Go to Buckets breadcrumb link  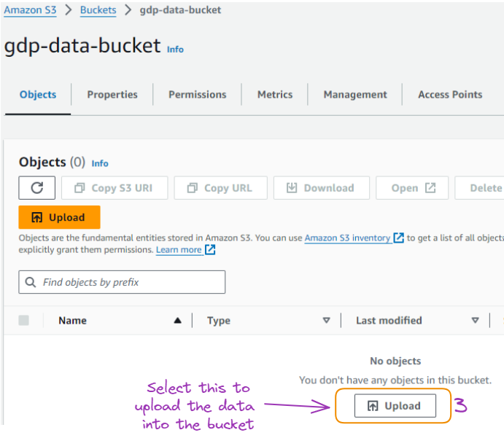(x=98, y=10)
